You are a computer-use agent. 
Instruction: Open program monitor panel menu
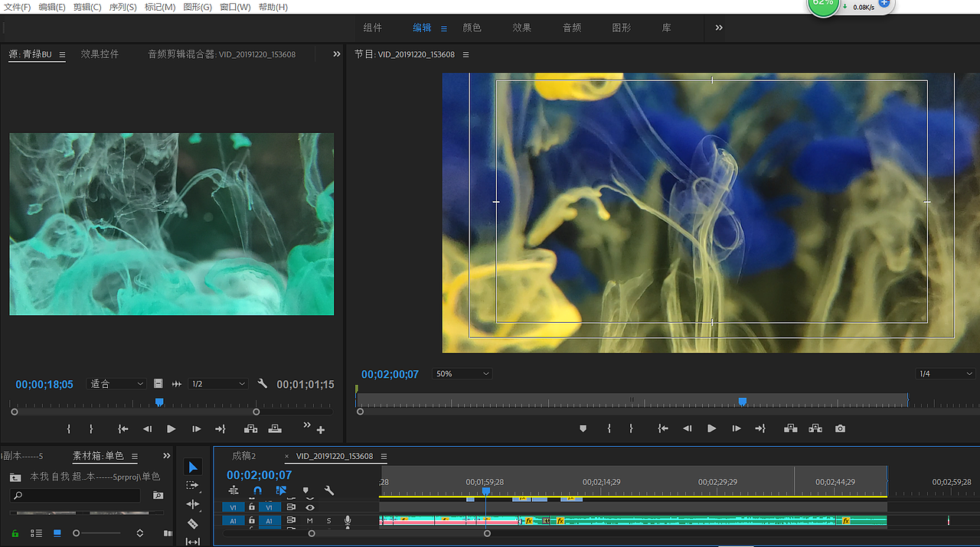466,54
